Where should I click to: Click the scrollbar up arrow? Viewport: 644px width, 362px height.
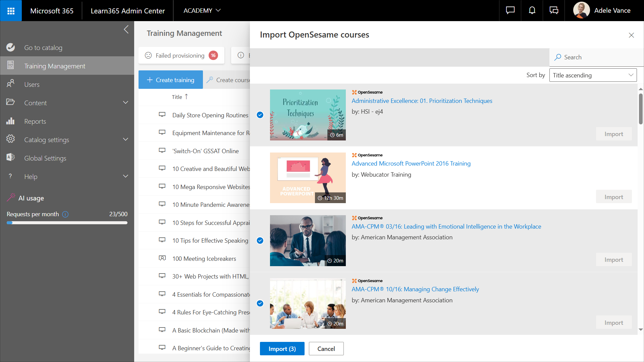(641, 89)
